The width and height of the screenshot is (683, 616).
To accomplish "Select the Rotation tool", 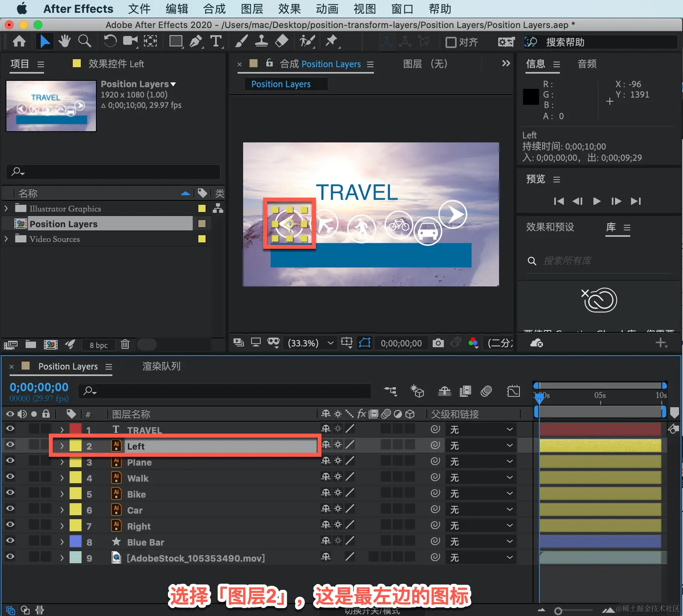I will (x=110, y=41).
